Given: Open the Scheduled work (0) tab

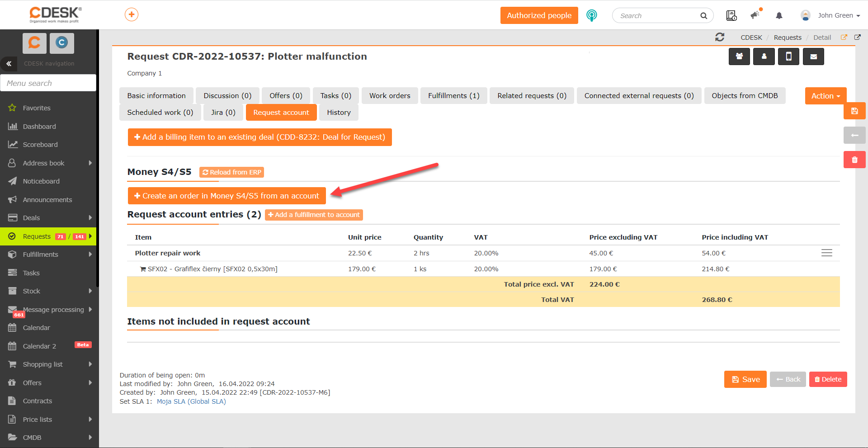Looking at the screenshot, I should point(160,113).
